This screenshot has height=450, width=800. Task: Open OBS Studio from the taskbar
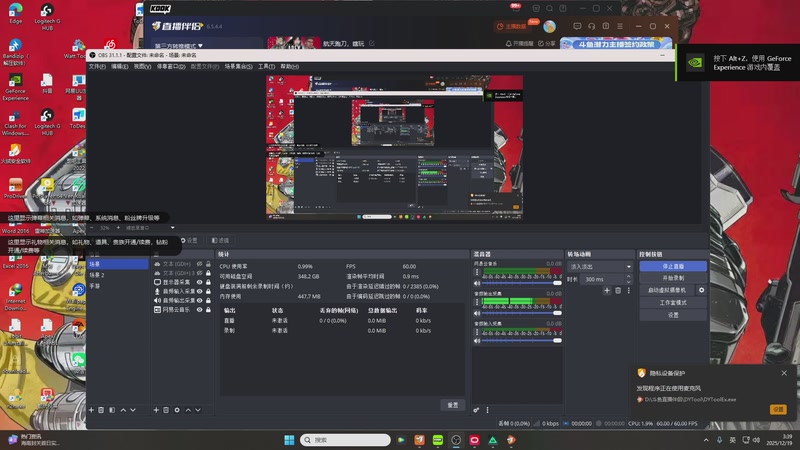[x=456, y=440]
